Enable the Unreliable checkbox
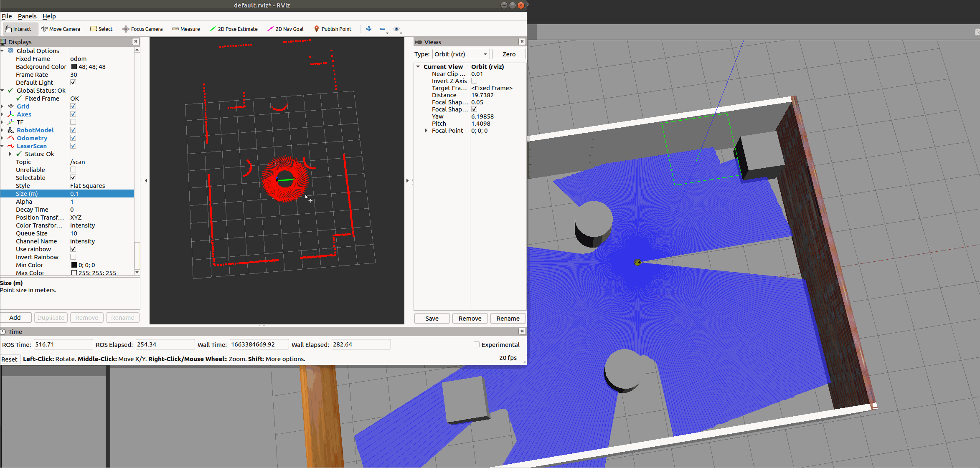This screenshot has width=980, height=468. (x=73, y=170)
